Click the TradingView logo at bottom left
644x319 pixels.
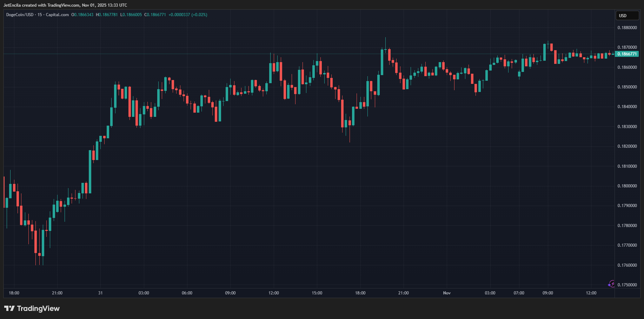coord(32,308)
